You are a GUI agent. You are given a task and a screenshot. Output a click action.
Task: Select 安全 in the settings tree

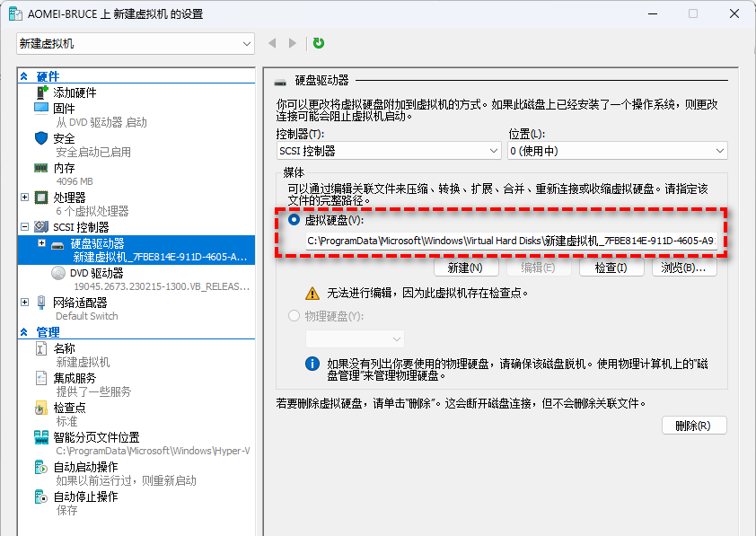pos(64,138)
